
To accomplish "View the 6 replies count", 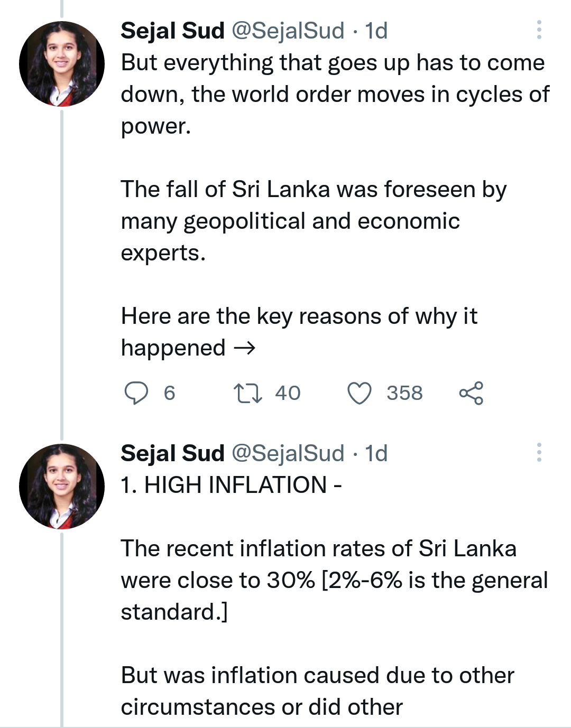I will coord(169,393).
